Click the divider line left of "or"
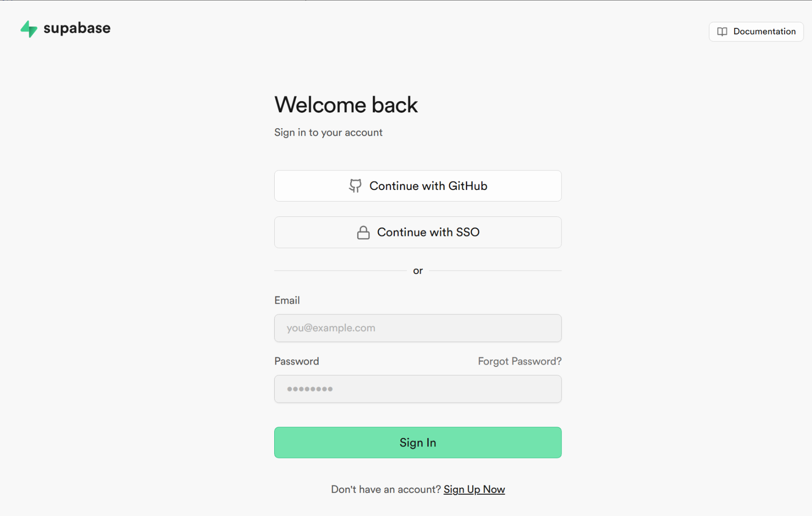This screenshot has height=516, width=812. click(340, 270)
